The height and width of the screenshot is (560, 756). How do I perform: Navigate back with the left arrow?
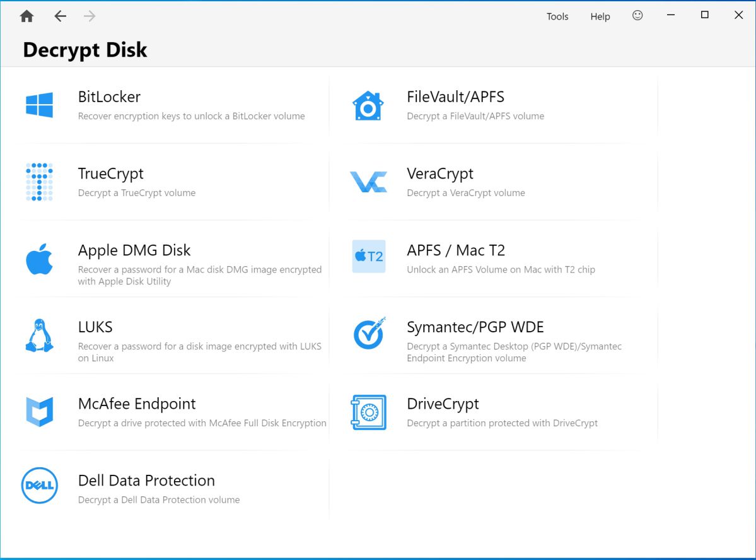[x=60, y=16]
